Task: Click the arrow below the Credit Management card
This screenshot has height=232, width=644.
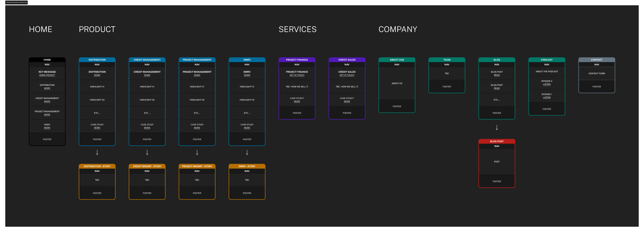Action: click(x=147, y=152)
